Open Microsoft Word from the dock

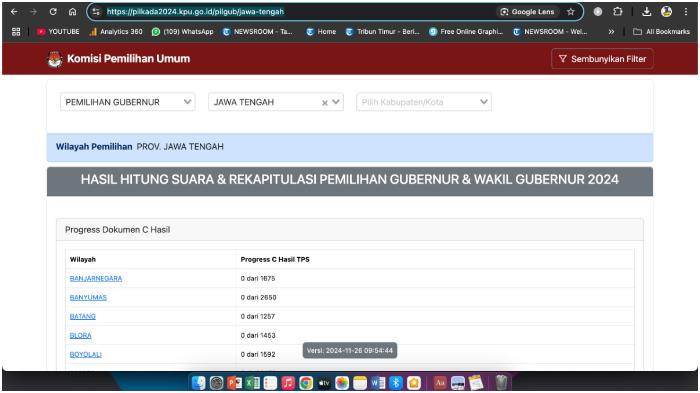[x=378, y=383]
